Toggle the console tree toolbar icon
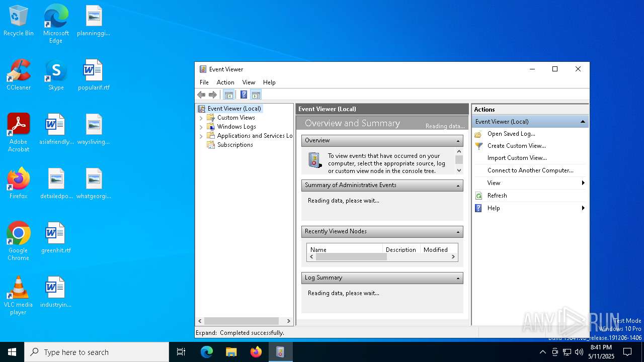 pos(228,95)
